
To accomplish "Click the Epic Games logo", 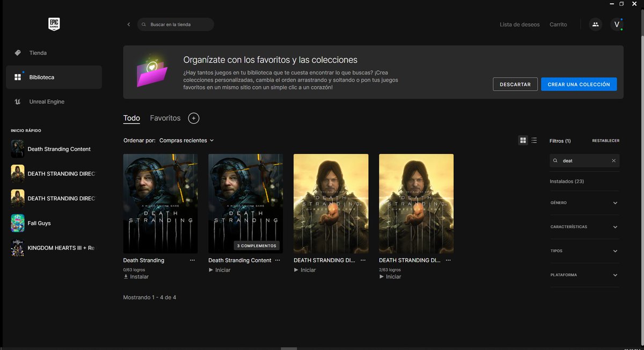I will 54,24.
